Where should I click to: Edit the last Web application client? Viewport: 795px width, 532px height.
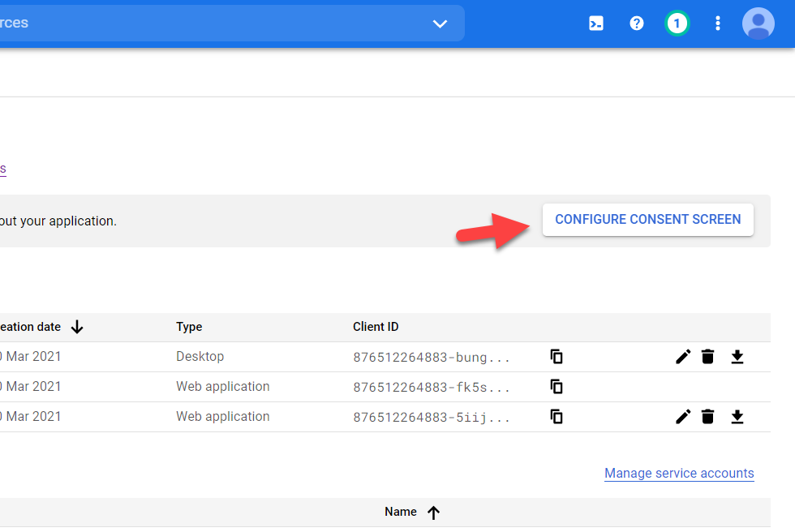[x=683, y=417]
